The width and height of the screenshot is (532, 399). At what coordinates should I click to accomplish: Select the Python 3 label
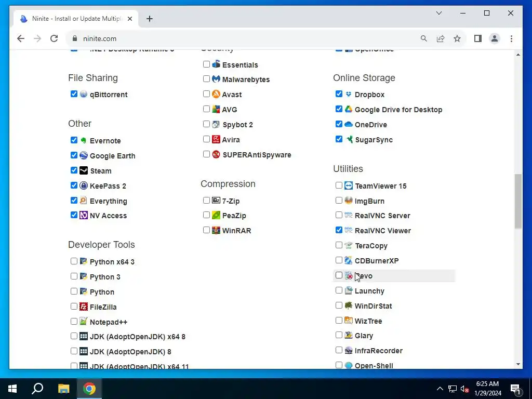[105, 277]
